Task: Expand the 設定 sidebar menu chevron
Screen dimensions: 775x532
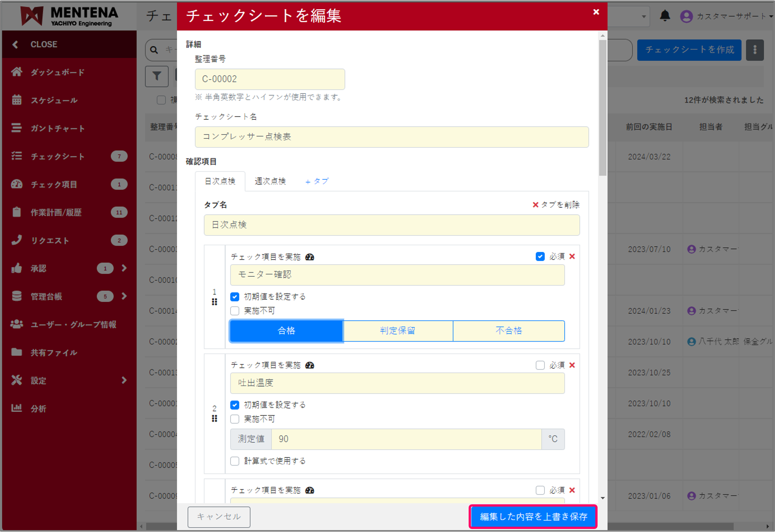Action: tap(124, 380)
